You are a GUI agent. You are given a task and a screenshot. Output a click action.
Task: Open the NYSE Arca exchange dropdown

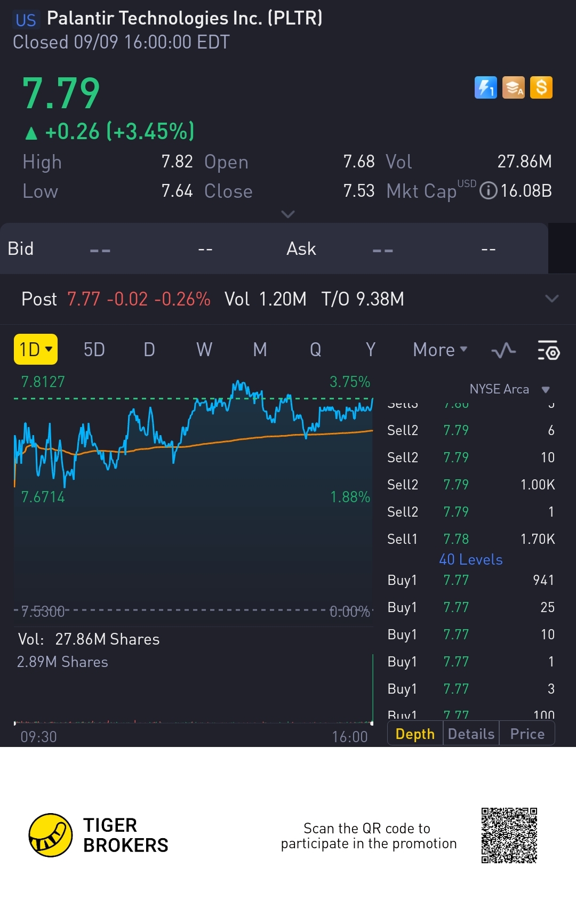509,389
